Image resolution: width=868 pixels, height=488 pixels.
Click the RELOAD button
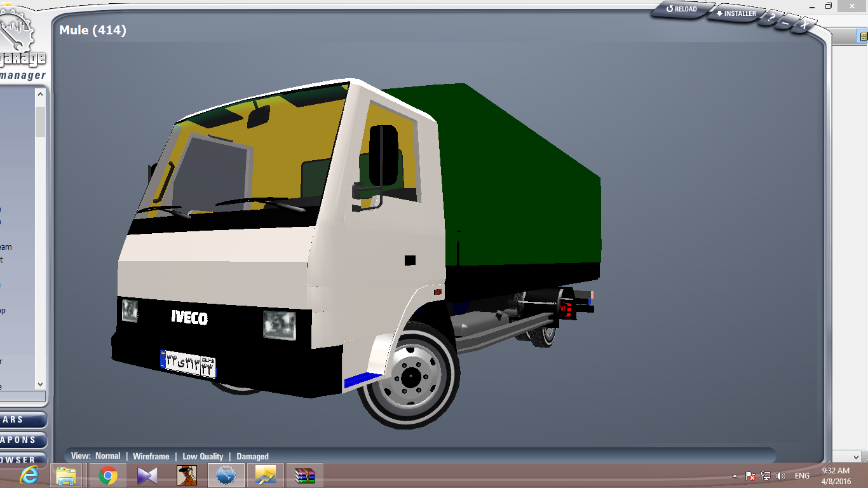click(x=681, y=10)
